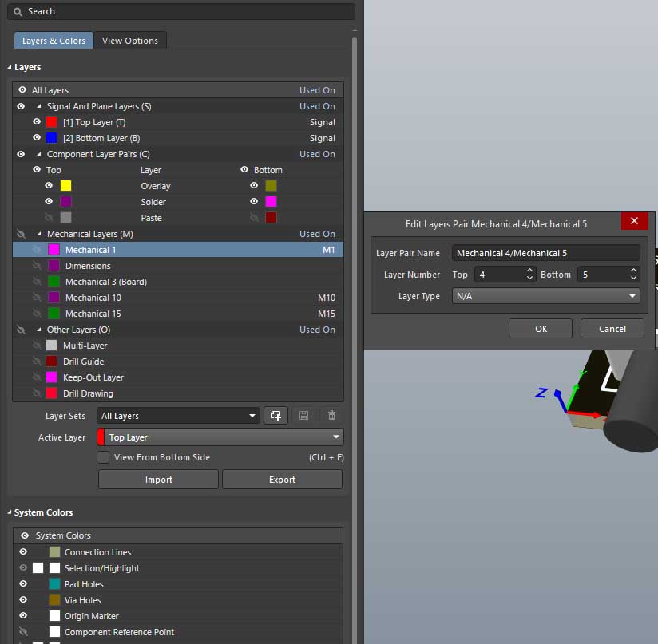Open the Layer Sets dropdown

179,416
